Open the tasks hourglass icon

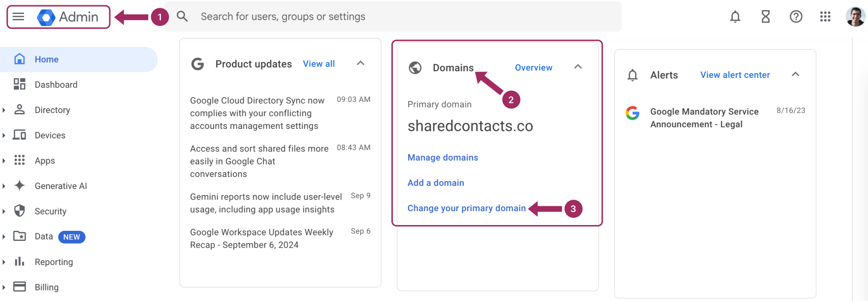pyautogui.click(x=765, y=17)
